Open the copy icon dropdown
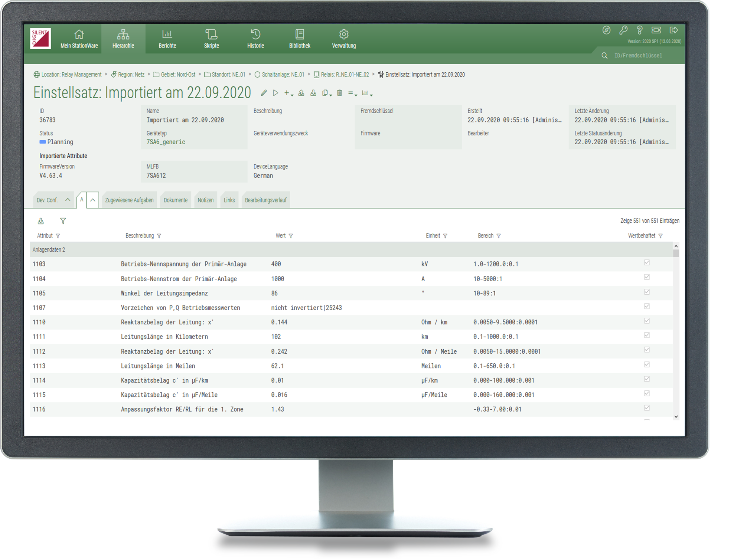The image size is (747, 560). click(x=327, y=93)
